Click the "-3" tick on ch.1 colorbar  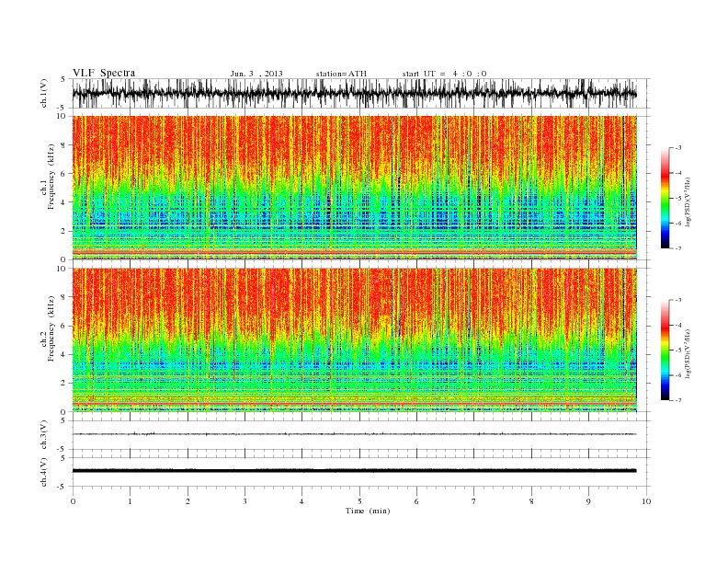point(677,148)
